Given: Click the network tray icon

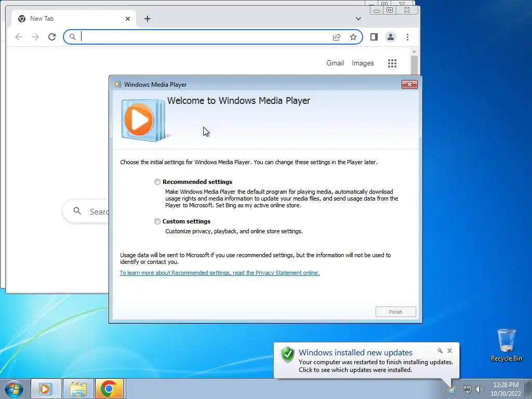Looking at the screenshot, I should (467, 389).
